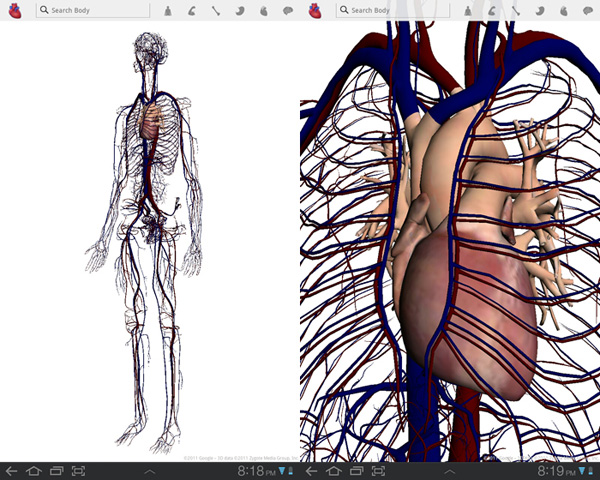Toggle the muscle layer in the right screen
Viewport: 600px width, 480px height.
click(492, 11)
